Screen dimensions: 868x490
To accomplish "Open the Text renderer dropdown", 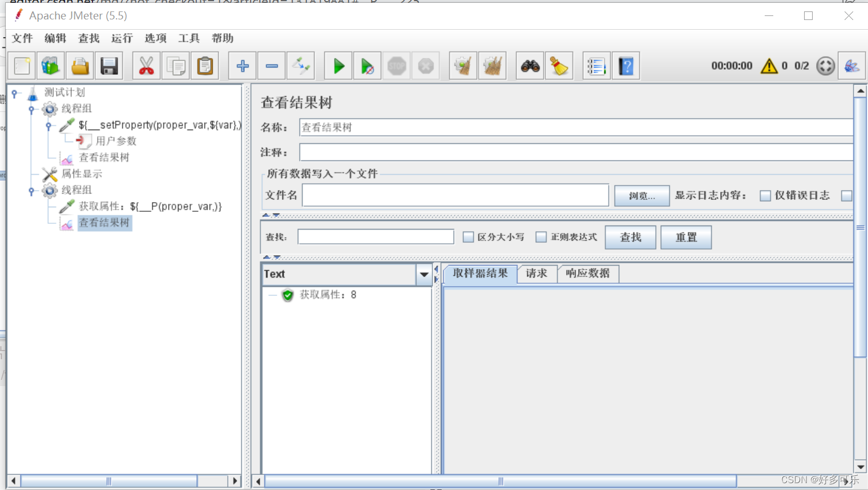I will pos(424,275).
